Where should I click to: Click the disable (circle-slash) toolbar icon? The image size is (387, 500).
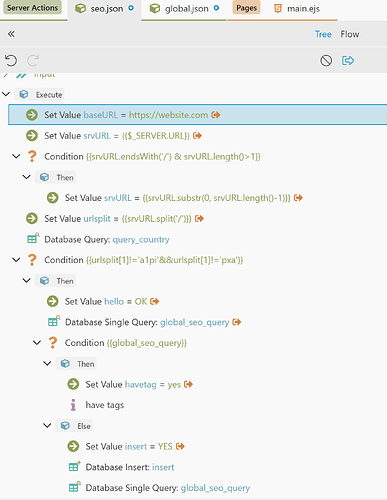(326, 61)
